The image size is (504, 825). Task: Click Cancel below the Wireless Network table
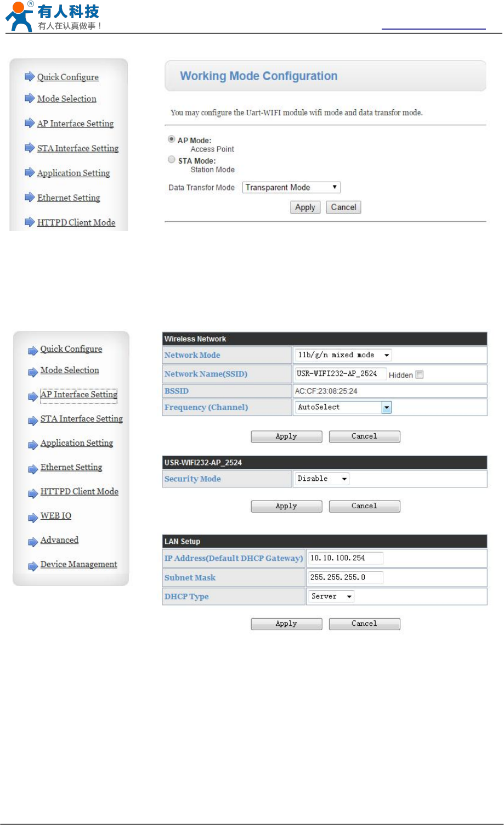tap(364, 436)
